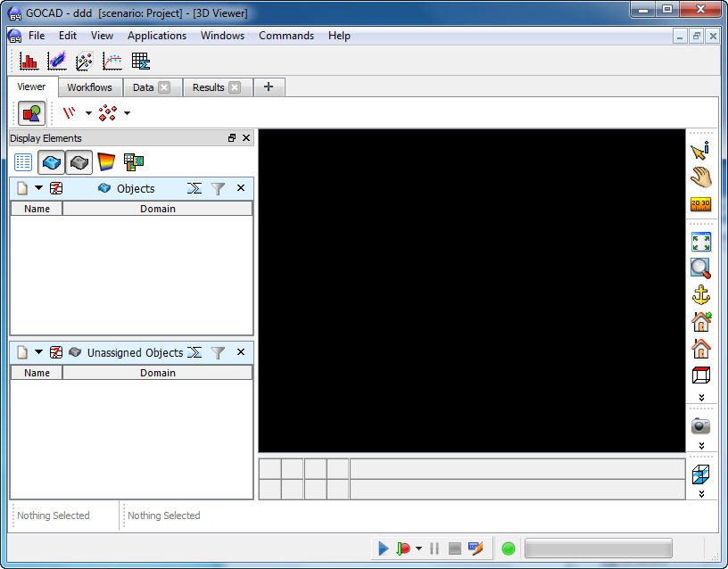Image resolution: width=728 pixels, height=569 pixels.
Task: Sort Objects list by Name column
Action: [37, 209]
